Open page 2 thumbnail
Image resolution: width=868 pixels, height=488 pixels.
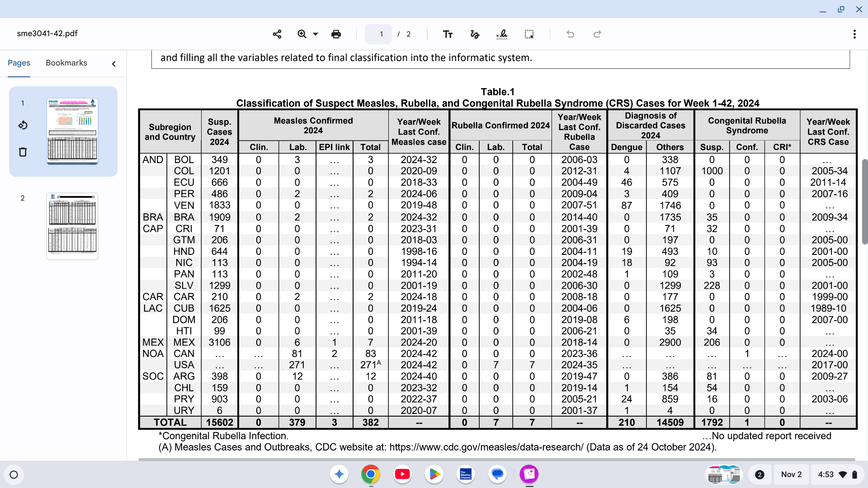click(x=72, y=226)
